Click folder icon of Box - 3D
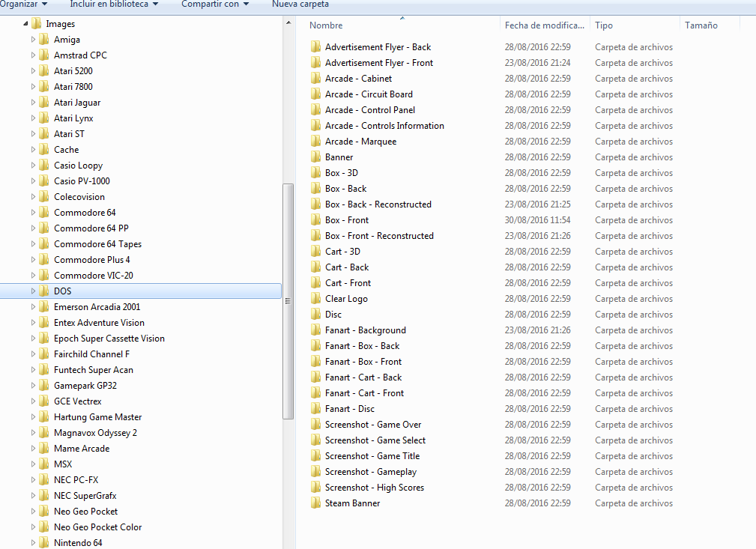The height and width of the screenshot is (549, 756). click(x=315, y=172)
